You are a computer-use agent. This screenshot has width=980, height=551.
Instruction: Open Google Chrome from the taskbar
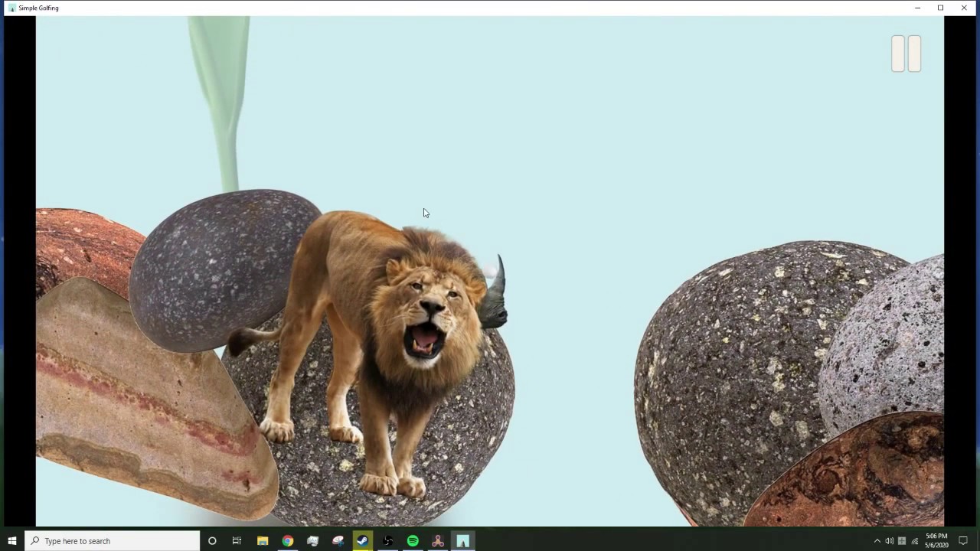[x=287, y=541]
